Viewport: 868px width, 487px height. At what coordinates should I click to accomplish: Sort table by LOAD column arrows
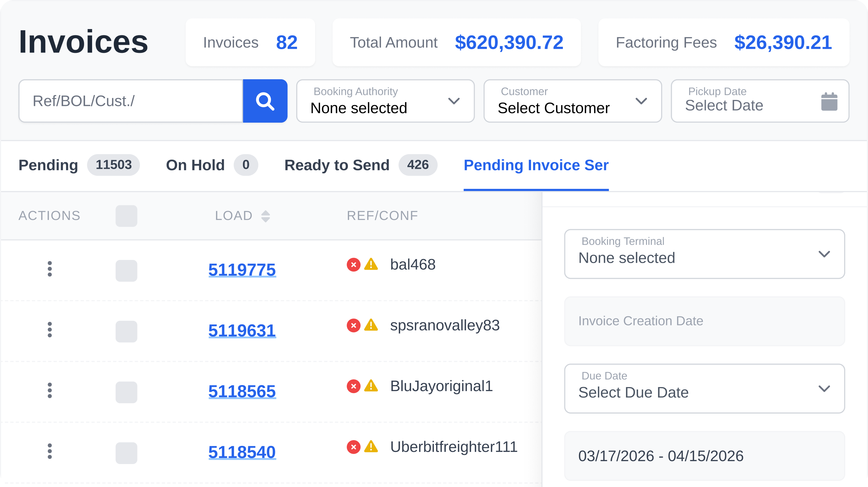266,216
